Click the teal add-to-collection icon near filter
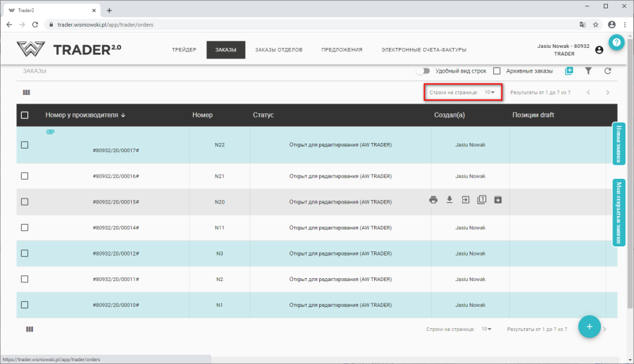Image resolution: width=634 pixels, height=364 pixels. click(569, 71)
